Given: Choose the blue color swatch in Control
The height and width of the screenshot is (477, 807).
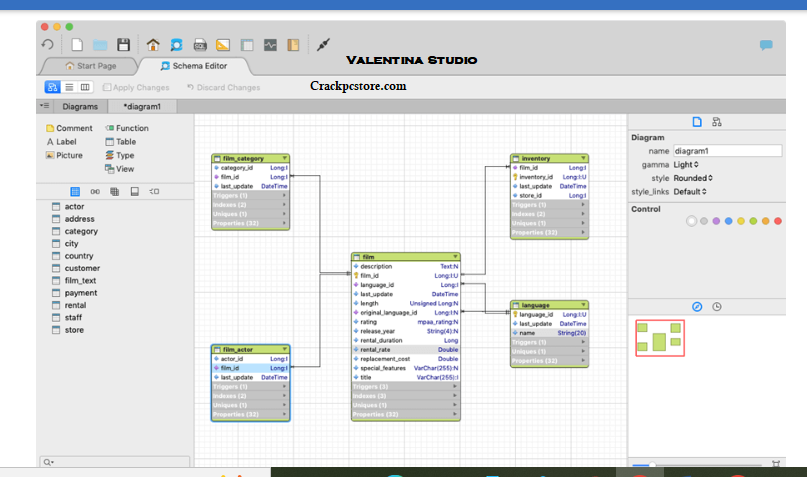Looking at the screenshot, I should point(728,221).
